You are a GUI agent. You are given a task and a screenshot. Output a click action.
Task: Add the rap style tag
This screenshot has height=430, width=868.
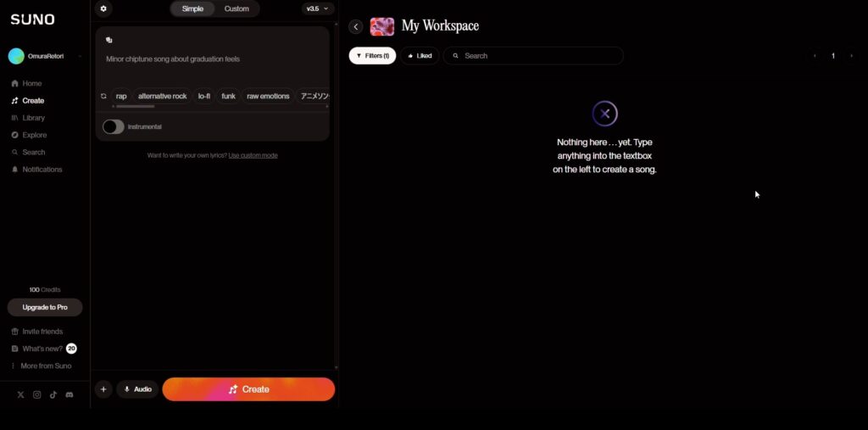121,97
